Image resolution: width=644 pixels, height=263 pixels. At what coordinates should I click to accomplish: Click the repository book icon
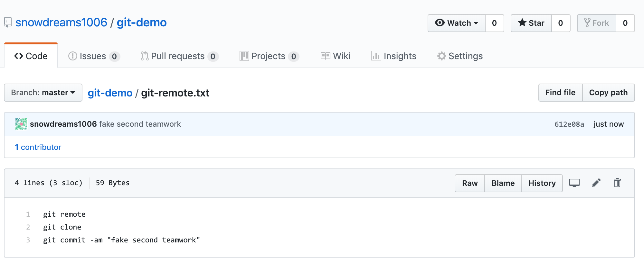point(8,23)
